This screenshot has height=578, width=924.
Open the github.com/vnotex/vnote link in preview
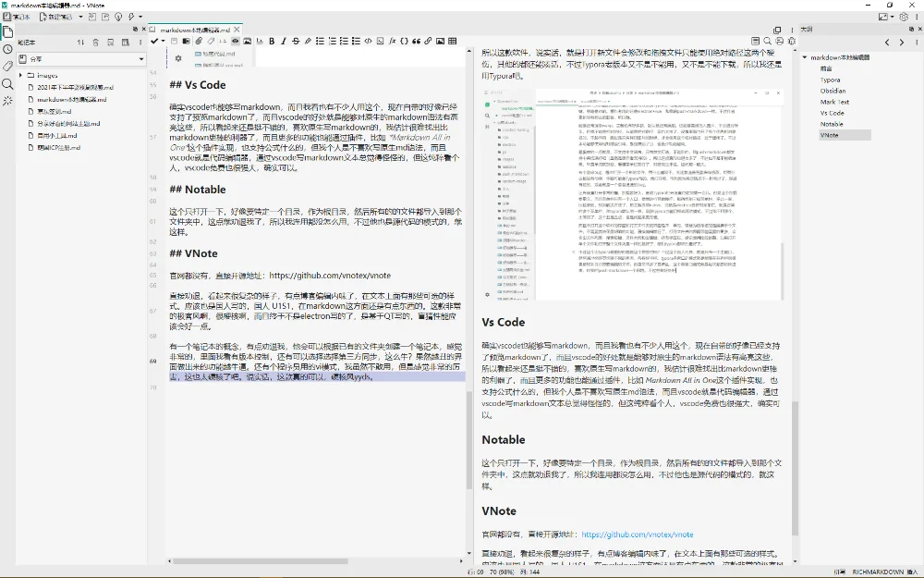(x=637, y=534)
